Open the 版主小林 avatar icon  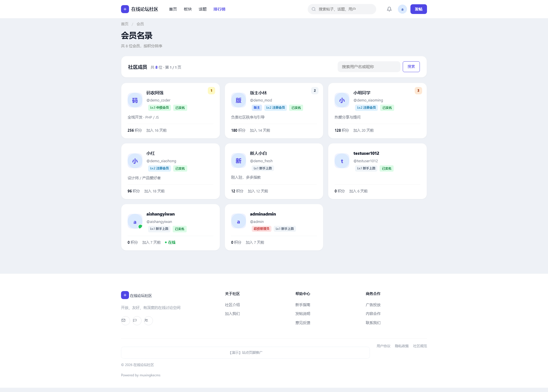(x=239, y=100)
